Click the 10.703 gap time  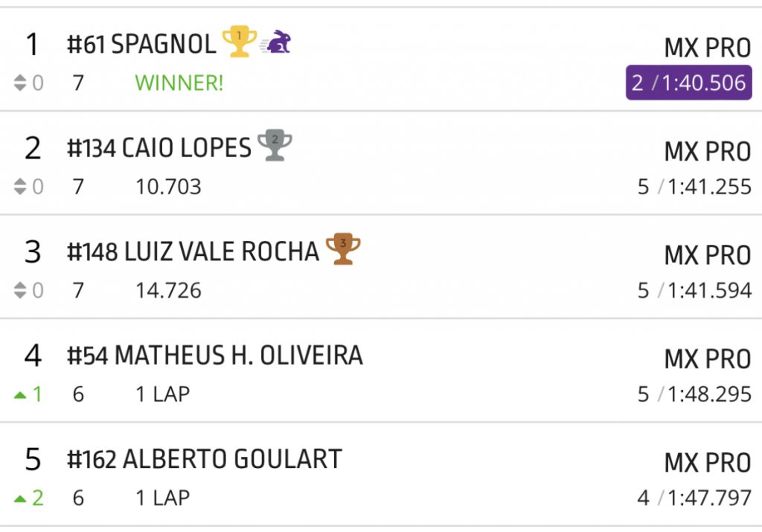click(x=168, y=187)
